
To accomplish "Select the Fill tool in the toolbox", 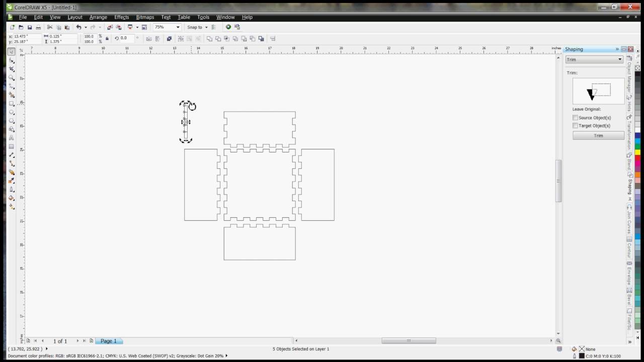I will tap(12, 198).
